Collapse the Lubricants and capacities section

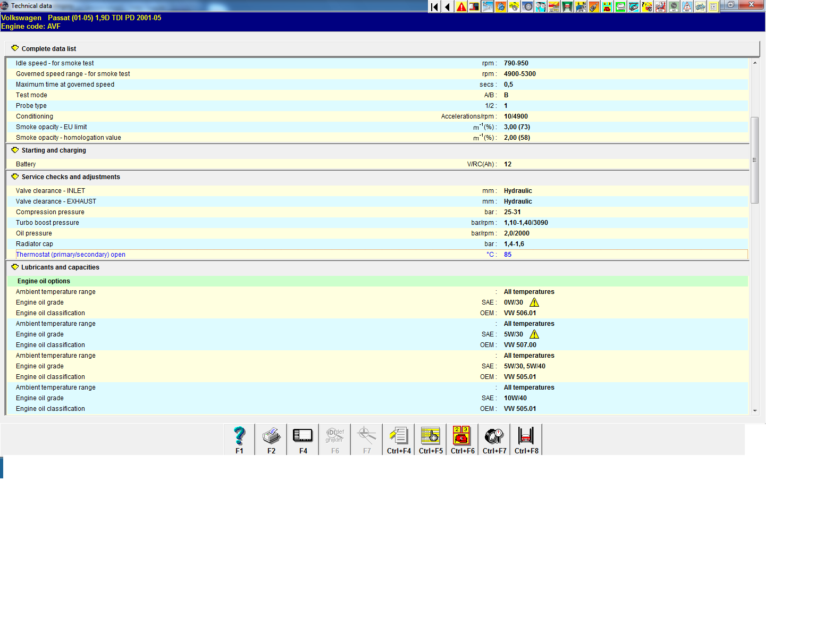[15, 267]
